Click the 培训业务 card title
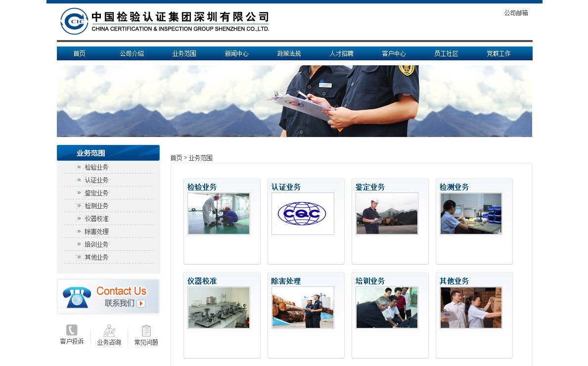 click(370, 281)
